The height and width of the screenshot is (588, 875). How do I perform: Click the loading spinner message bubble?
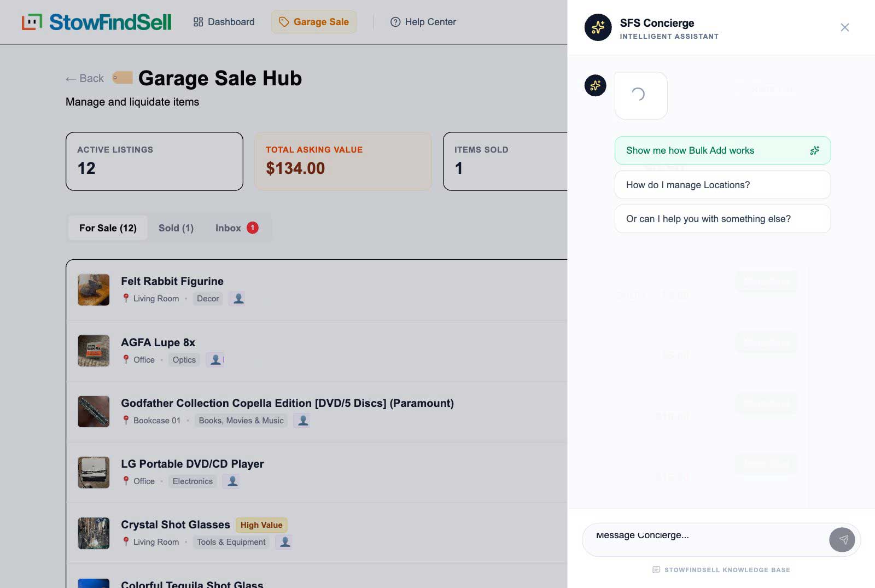[641, 95]
